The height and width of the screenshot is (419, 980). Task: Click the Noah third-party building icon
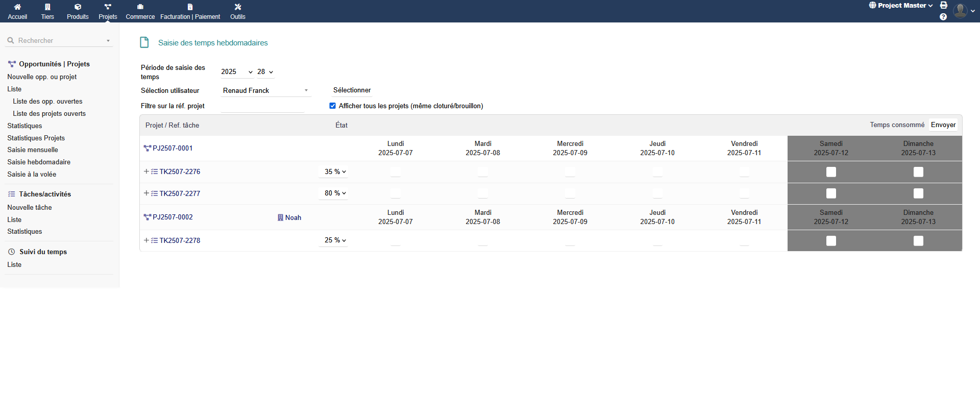coord(280,217)
